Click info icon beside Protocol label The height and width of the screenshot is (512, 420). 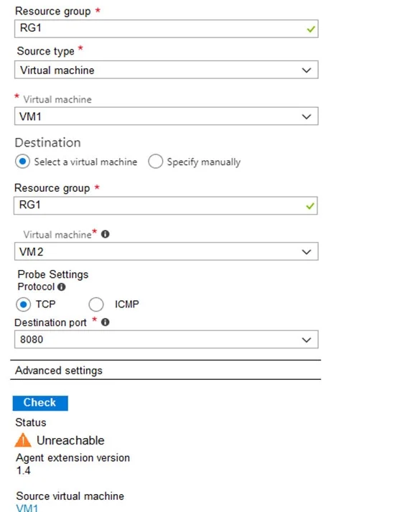[x=61, y=287]
